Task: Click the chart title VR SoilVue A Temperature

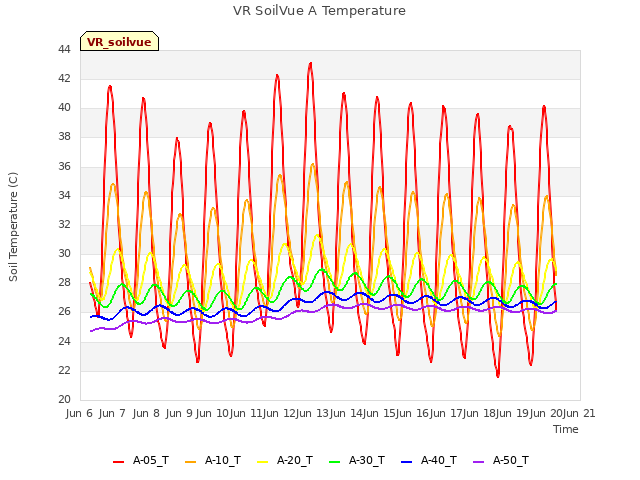Action: coord(319,11)
